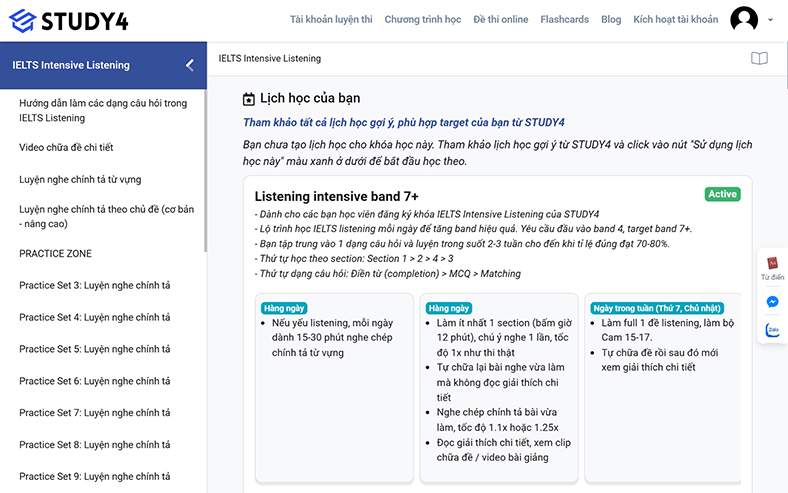
Task: Open Practice Set 3: Luyện nghe chính tả
Action: (x=94, y=286)
